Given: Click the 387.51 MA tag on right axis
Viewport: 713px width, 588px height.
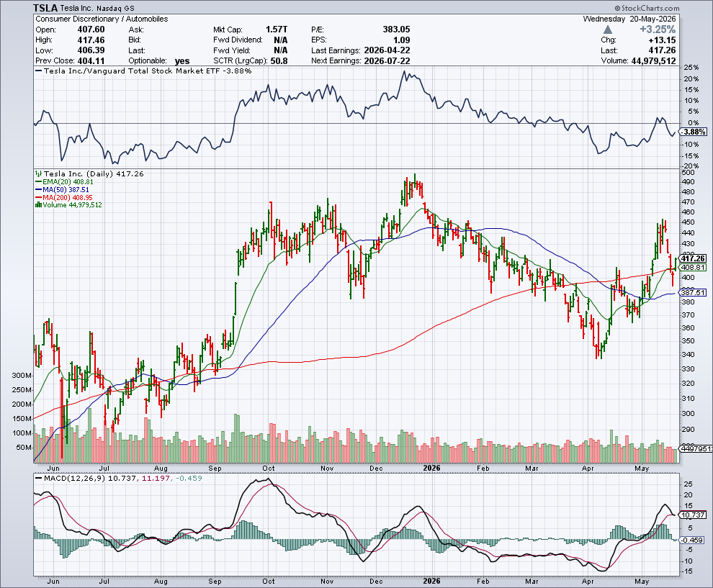Looking at the screenshot, I should click(x=693, y=293).
